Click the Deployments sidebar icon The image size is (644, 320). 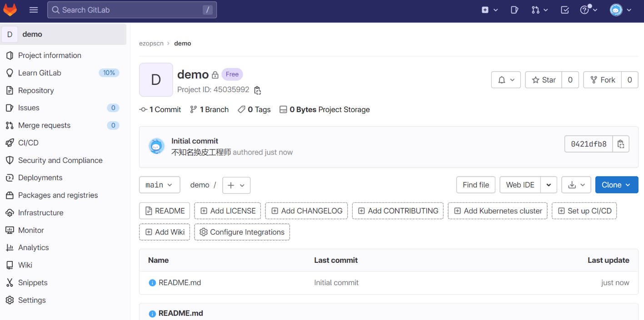[10, 177]
